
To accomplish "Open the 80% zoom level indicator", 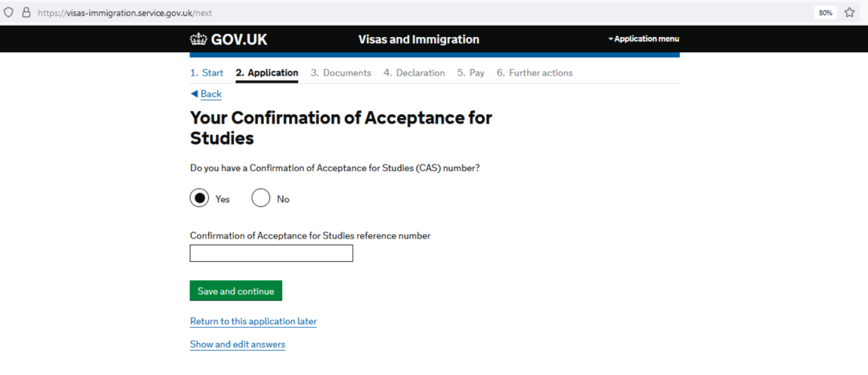I will click(825, 13).
